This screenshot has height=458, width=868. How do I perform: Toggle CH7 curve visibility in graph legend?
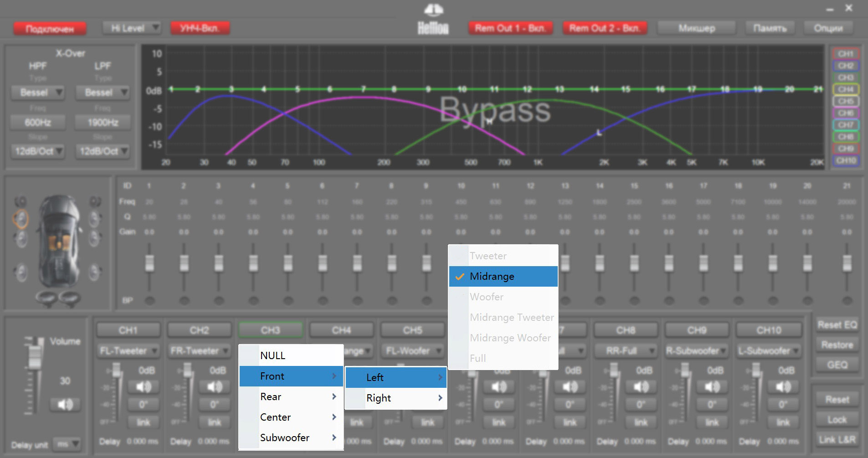(x=846, y=125)
